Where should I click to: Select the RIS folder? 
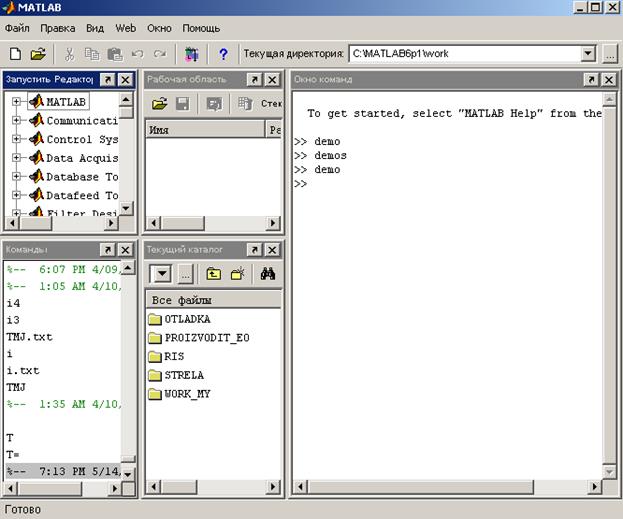pyautogui.click(x=166, y=356)
